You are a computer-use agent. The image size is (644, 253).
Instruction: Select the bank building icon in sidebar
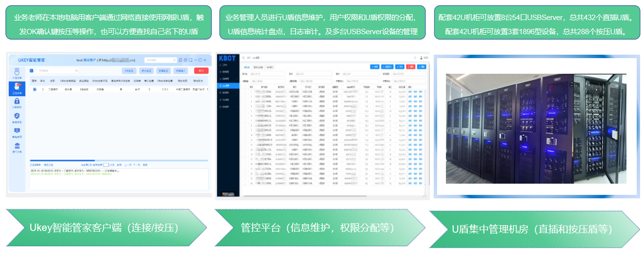17,147
